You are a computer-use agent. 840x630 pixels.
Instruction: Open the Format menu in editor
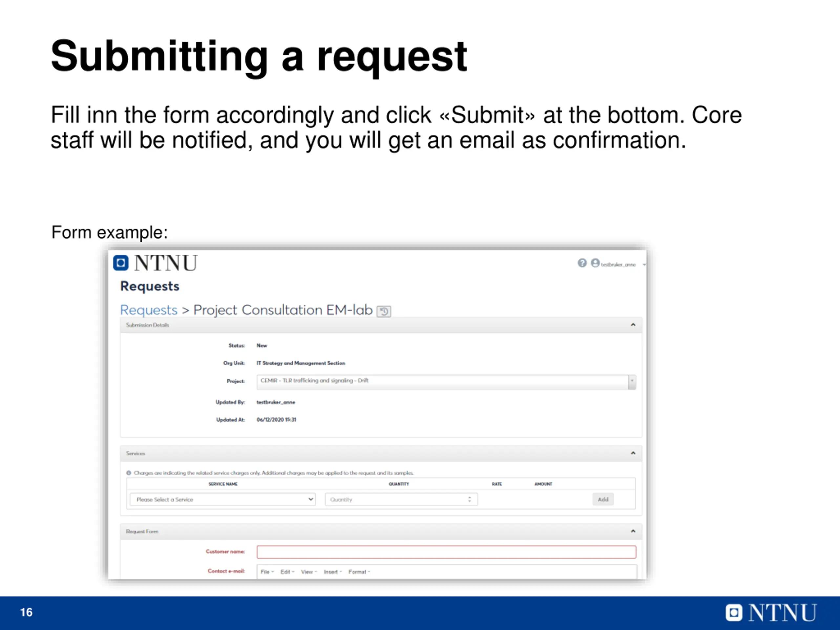click(359, 572)
